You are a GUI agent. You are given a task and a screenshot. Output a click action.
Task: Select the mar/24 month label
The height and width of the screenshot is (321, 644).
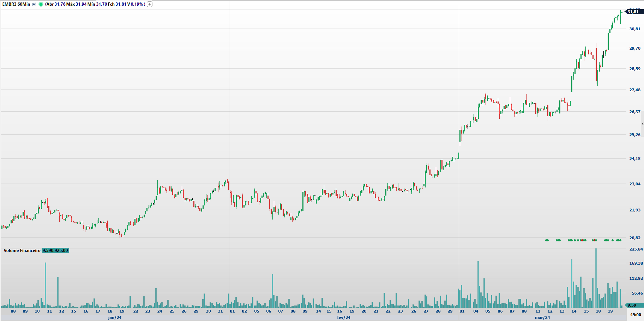(x=542, y=317)
